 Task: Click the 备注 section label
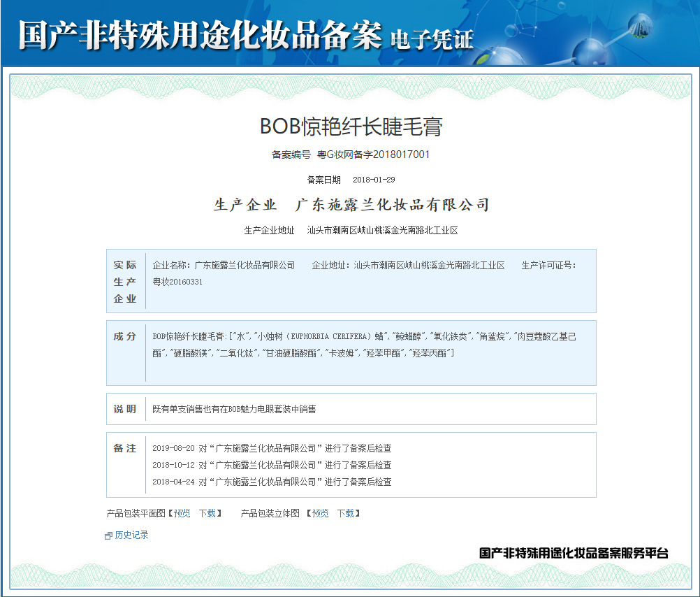(125, 448)
